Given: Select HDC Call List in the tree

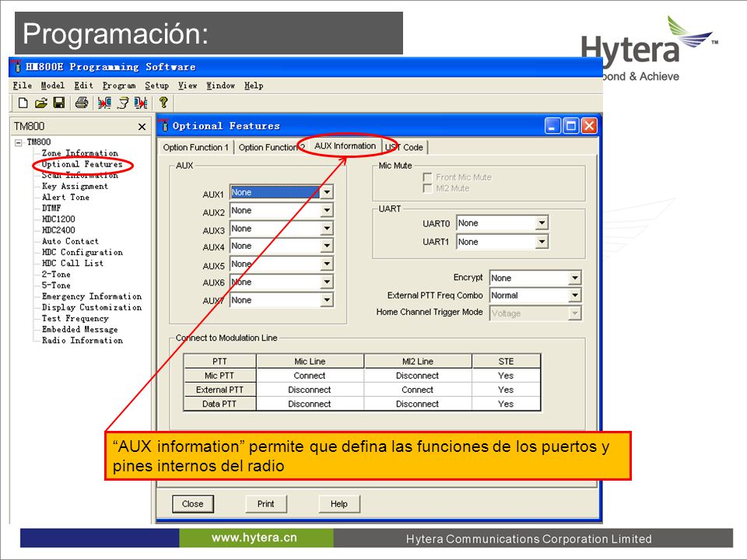Looking at the screenshot, I should coord(72,264).
